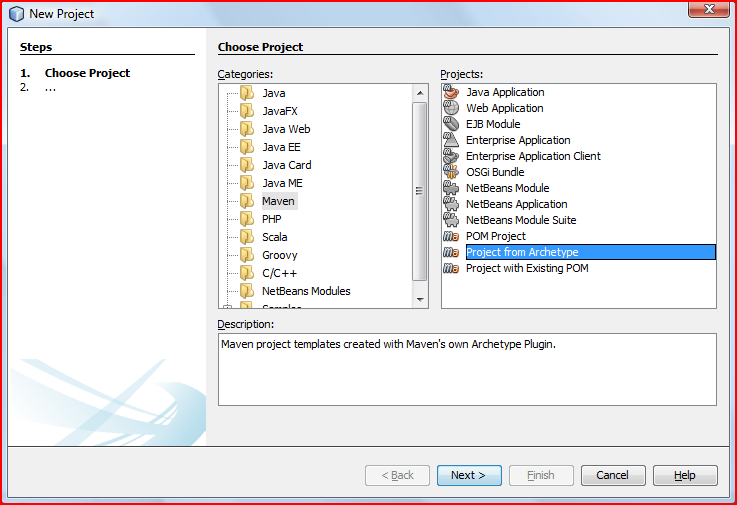The height and width of the screenshot is (505, 737).
Task: Select Project from Archetype in Projects list
Action: pos(522,252)
